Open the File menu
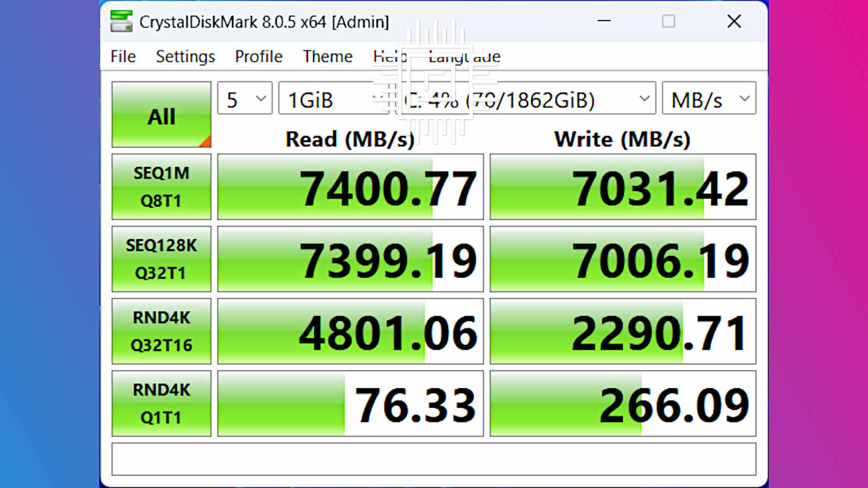Screen dimensions: 868x488 pyautogui.click(x=123, y=56)
